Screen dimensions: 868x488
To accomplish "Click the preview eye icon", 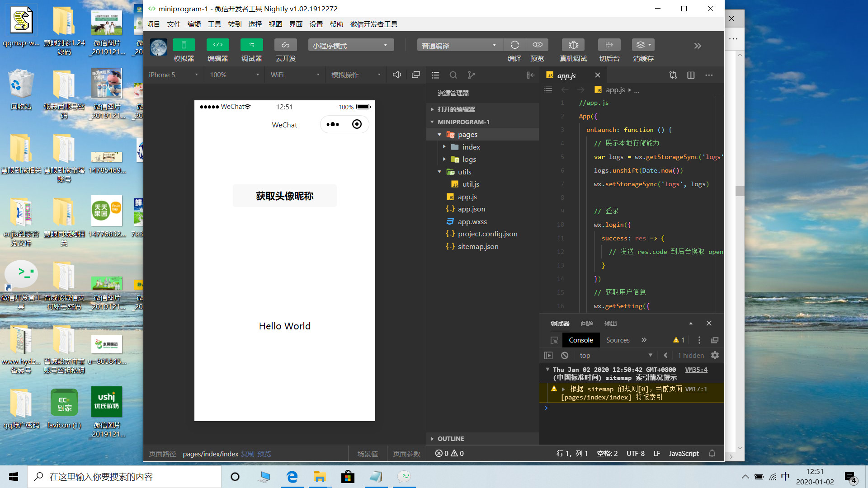I will (537, 45).
